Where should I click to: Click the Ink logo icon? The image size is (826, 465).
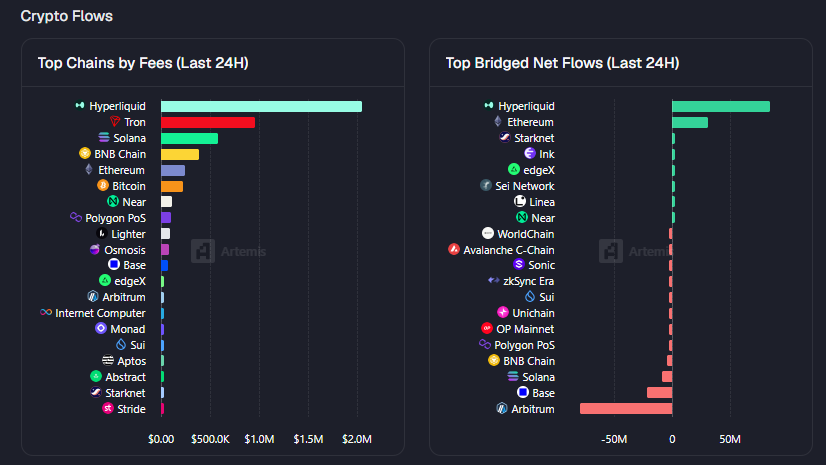(530, 153)
